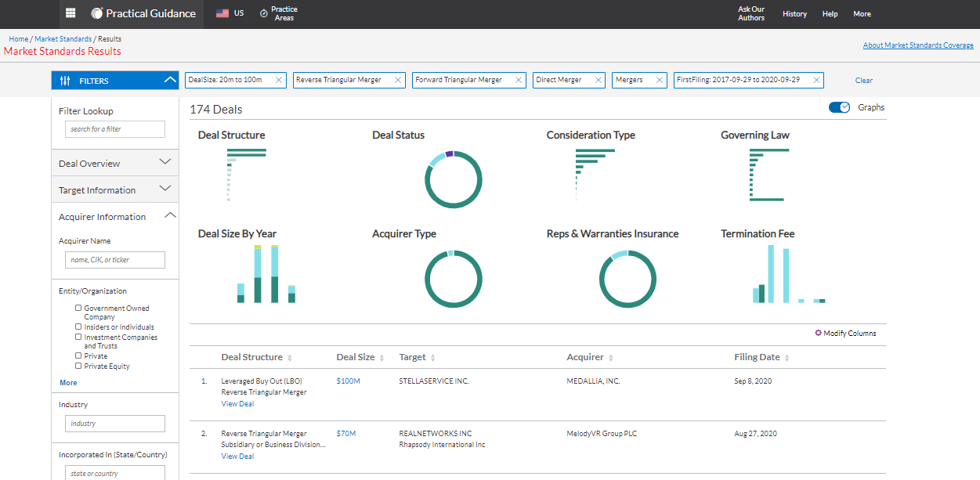980x480 pixels.
Task: Sort by Deal Size column arrows
Action: [382, 358]
